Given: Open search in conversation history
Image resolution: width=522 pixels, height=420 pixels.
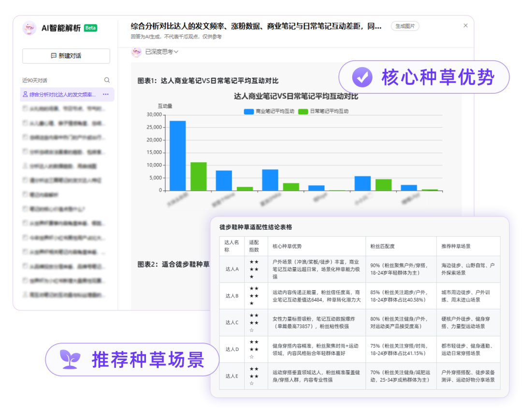Looking at the screenshot, I should (x=107, y=80).
